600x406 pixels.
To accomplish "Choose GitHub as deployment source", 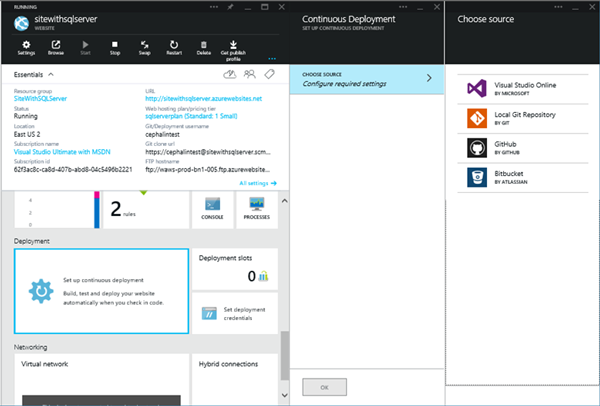I will click(x=523, y=148).
